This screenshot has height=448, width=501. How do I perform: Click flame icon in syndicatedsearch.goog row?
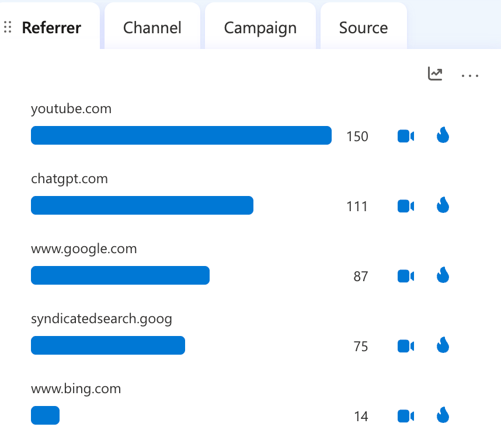pyautogui.click(x=443, y=345)
